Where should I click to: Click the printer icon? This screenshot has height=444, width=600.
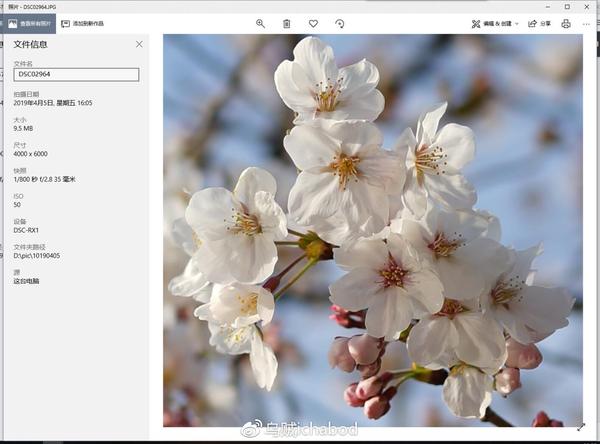(566, 24)
